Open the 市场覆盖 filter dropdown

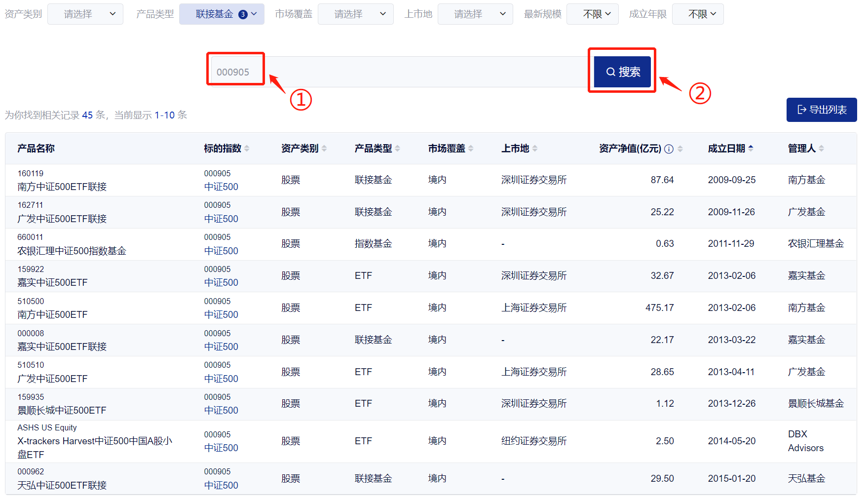355,14
